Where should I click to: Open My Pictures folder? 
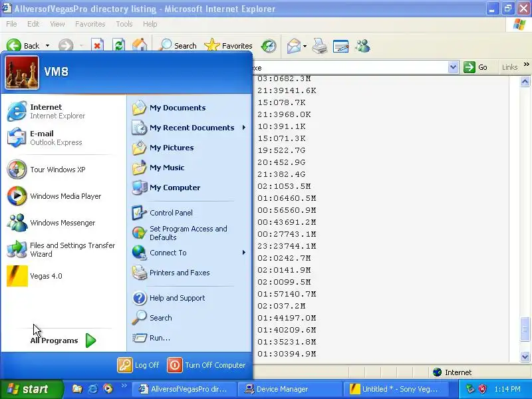tap(190, 148)
